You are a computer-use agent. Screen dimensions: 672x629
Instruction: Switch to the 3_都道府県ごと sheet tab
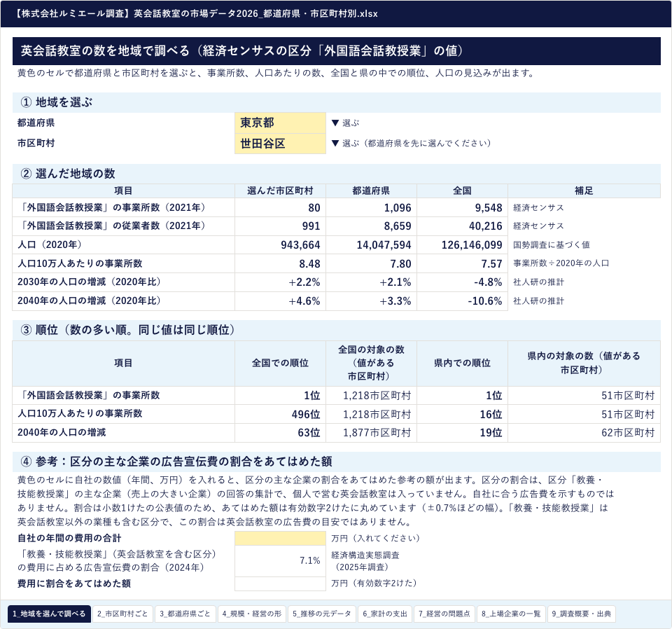(185, 614)
